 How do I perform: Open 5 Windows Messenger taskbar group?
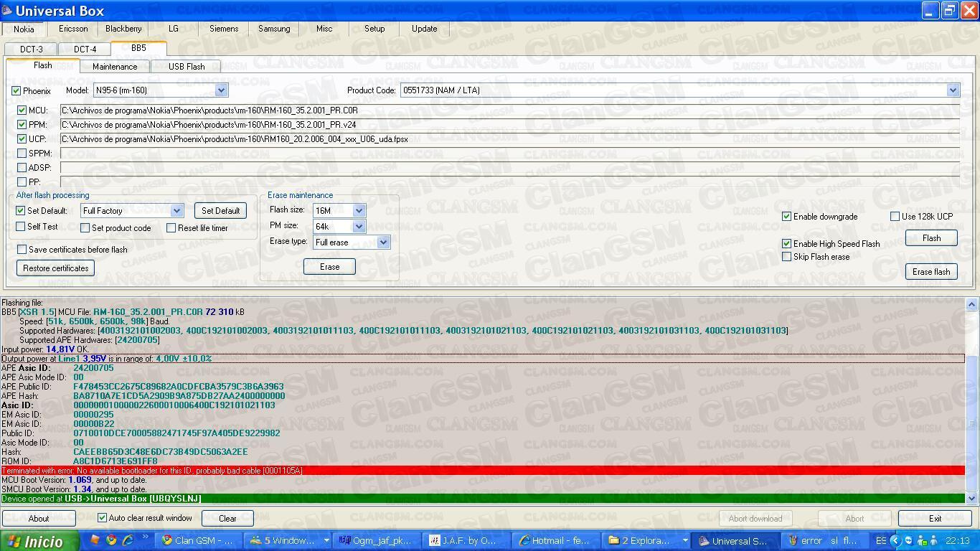tap(288, 540)
